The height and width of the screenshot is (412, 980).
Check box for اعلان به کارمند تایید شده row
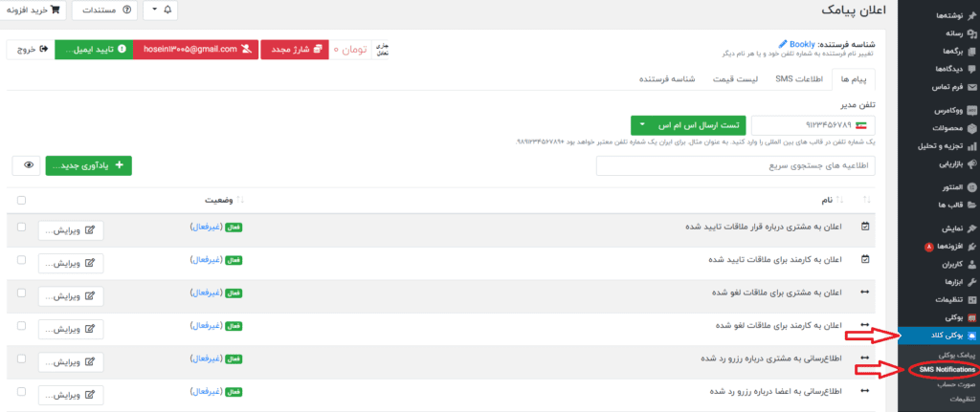(x=22, y=259)
